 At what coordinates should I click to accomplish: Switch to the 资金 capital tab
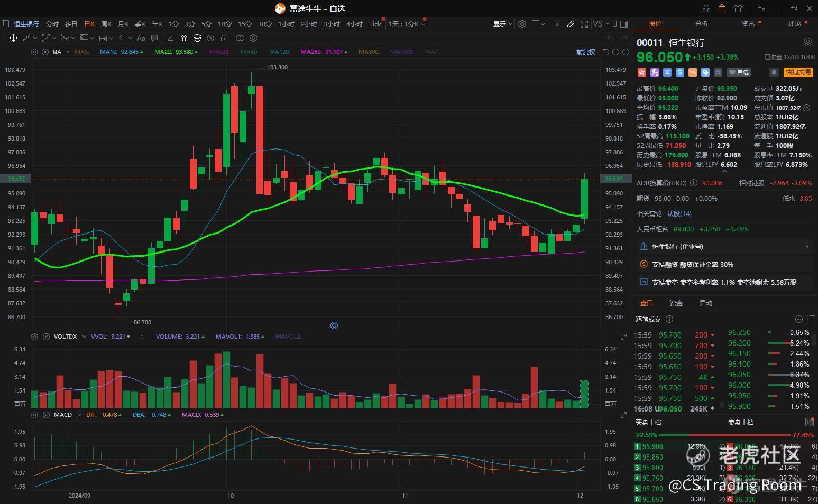(676, 303)
